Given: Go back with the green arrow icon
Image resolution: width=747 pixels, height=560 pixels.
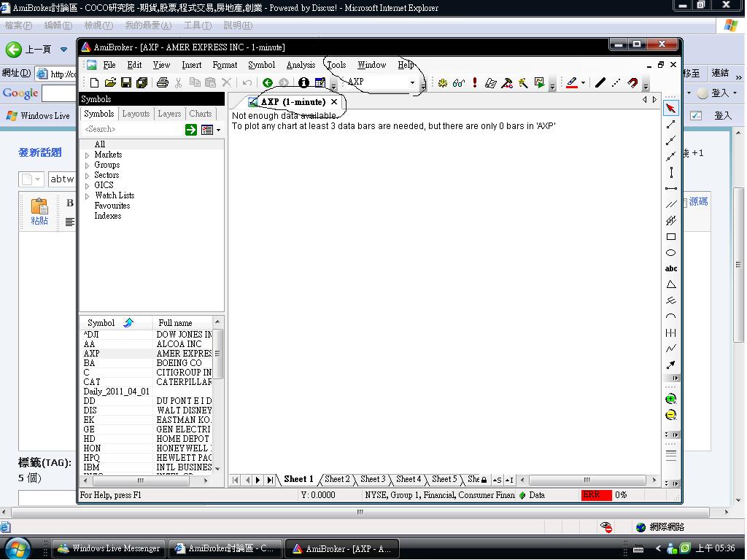Looking at the screenshot, I should pos(268,83).
